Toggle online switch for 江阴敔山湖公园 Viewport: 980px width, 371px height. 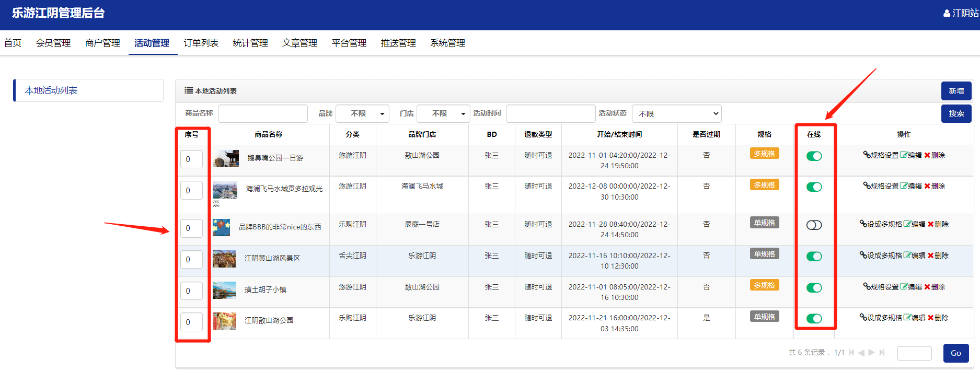coord(814,319)
